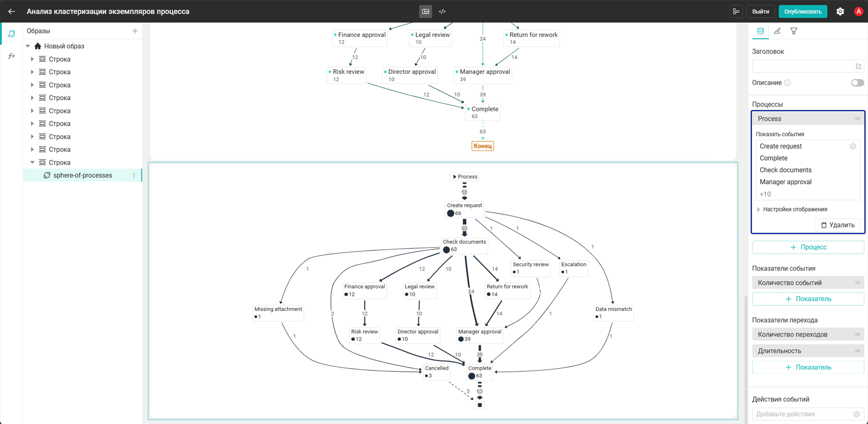Open the title field edit icon
The width and height of the screenshot is (868, 424).
pyautogui.click(x=858, y=67)
